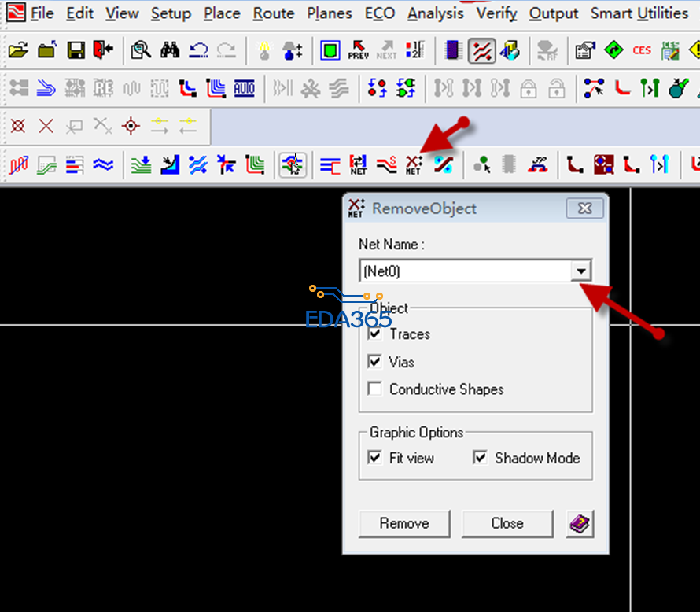
Task: Click the red-blue diagonal stripe icon
Action: tap(444, 165)
